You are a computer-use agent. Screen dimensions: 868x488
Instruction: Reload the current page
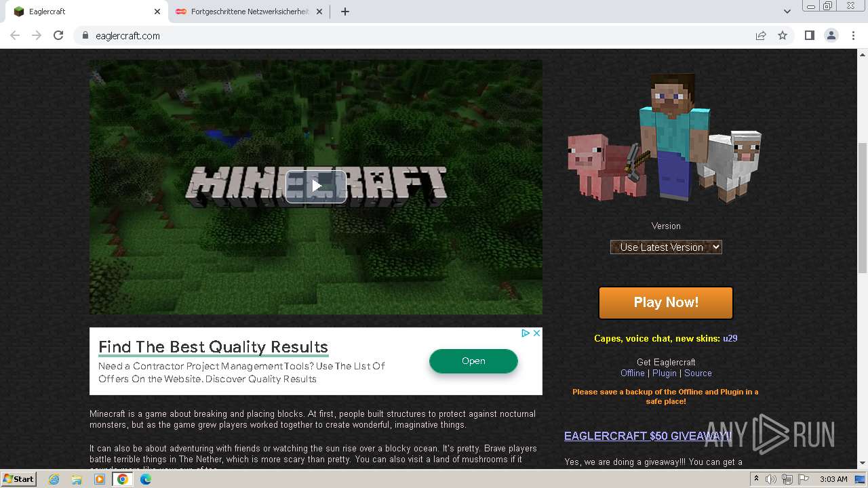[x=58, y=35]
